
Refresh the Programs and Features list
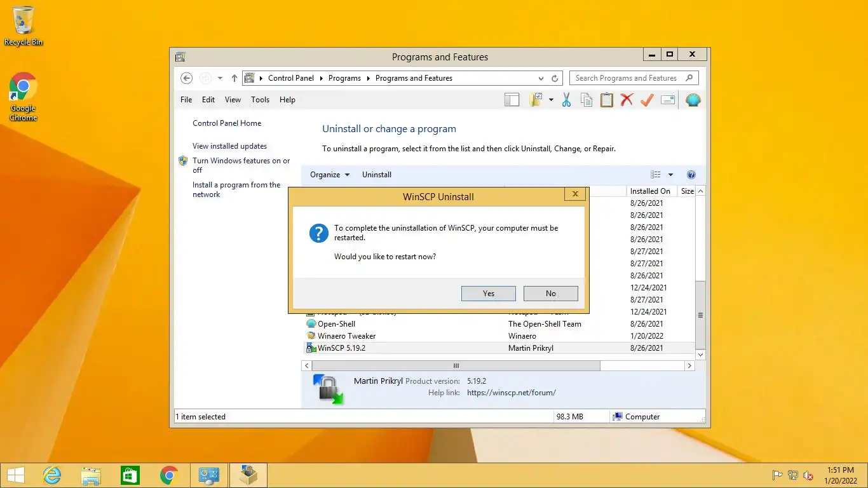click(555, 78)
